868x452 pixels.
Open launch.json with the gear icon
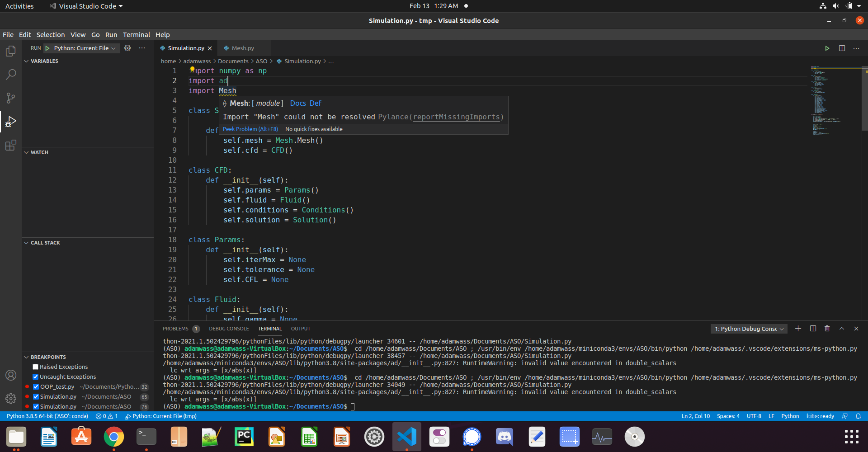(x=127, y=48)
